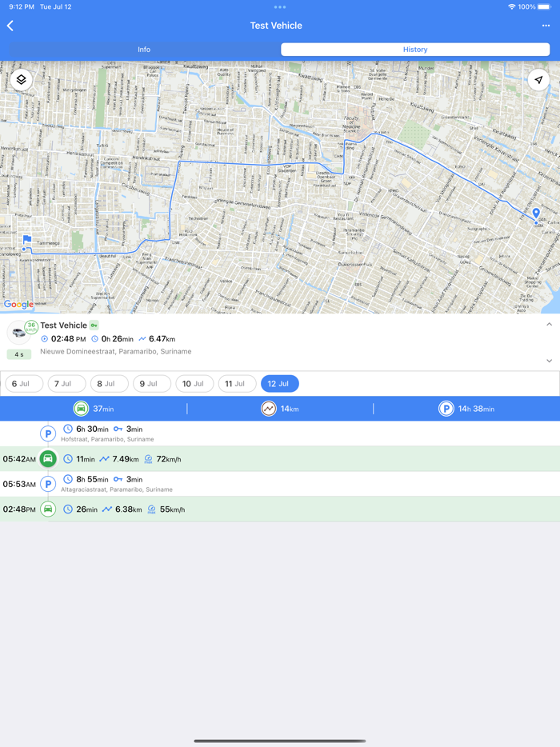Select the 6 Jul date chip

(x=24, y=384)
